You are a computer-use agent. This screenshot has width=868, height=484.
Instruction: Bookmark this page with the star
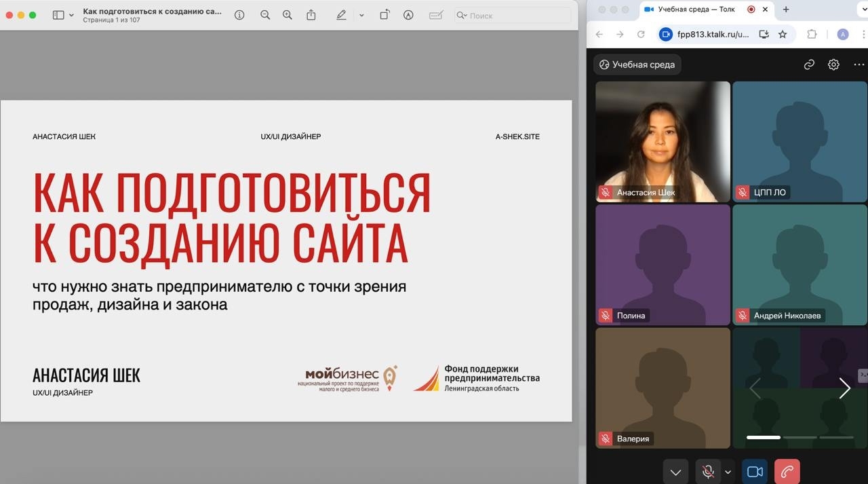(783, 34)
